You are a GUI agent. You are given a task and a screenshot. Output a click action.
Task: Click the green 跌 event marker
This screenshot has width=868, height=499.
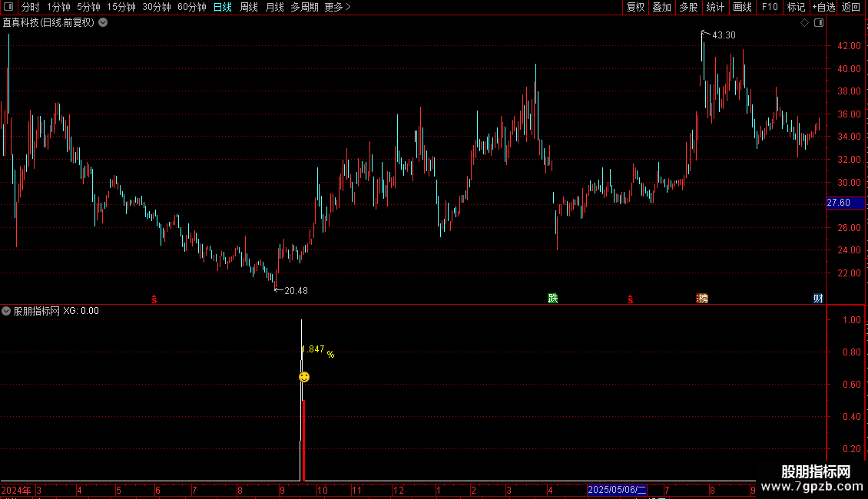pos(552,298)
